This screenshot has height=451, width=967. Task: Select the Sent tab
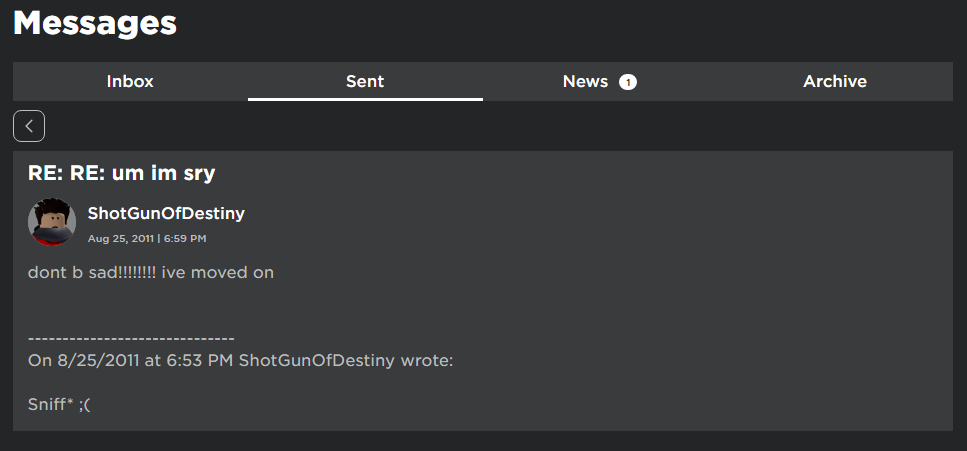click(365, 81)
